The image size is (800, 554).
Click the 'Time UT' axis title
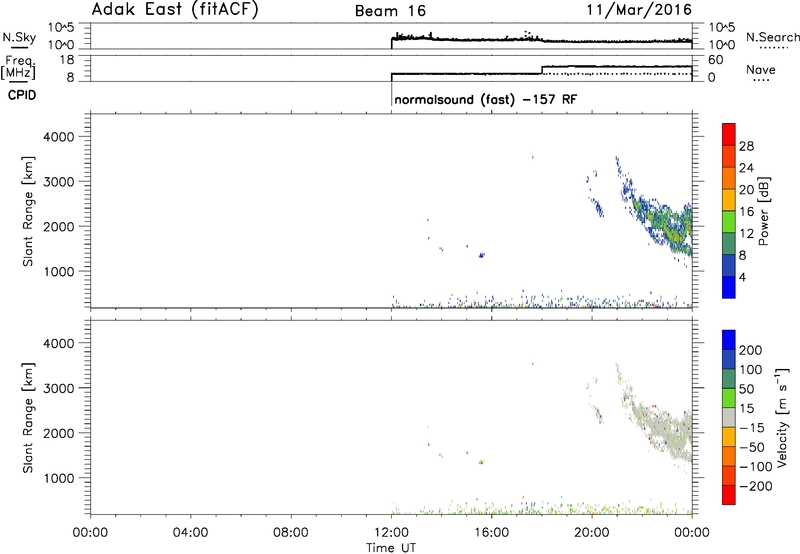(x=391, y=548)
